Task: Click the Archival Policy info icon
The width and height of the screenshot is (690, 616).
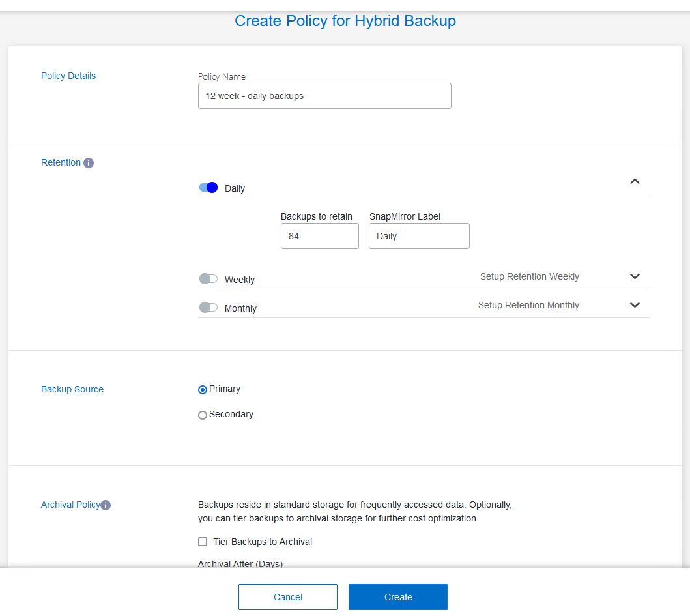Action: [x=106, y=505]
